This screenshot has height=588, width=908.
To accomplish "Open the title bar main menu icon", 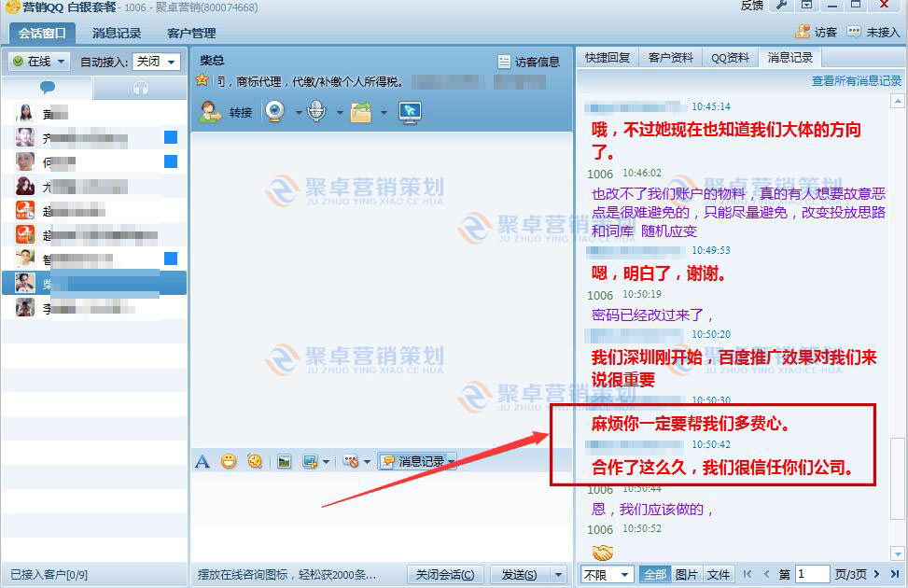I will click(x=806, y=6).
